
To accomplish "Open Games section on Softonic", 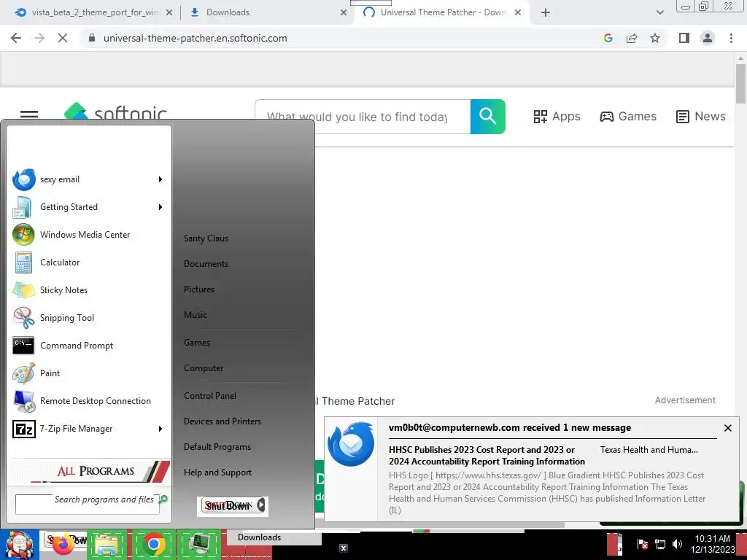I will pyautogui.click(x=628, y=117).
